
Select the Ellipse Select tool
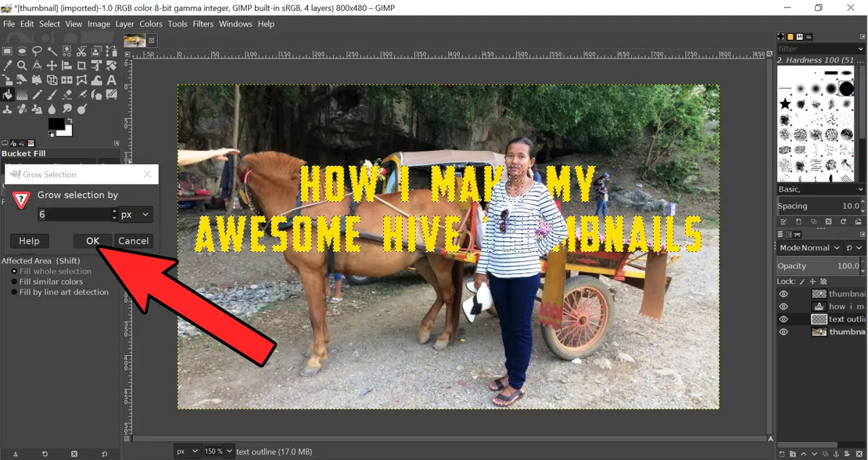tap(22, 51)
